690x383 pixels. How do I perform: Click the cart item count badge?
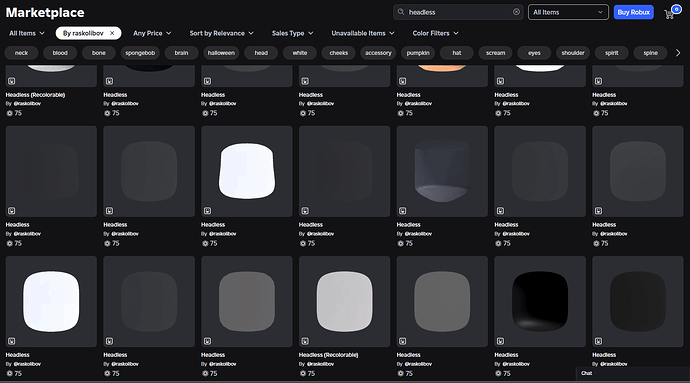(676, 9)
